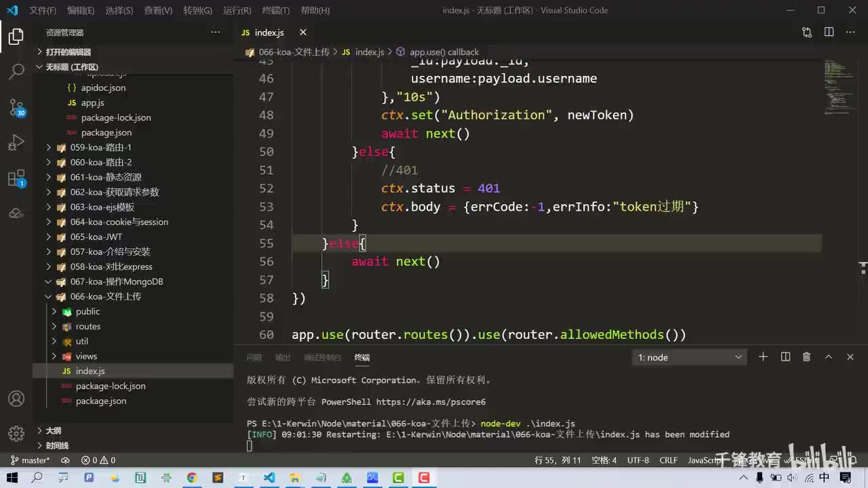Select the 终端 panel tab
The image size is (868, 488).
[362, 357]
